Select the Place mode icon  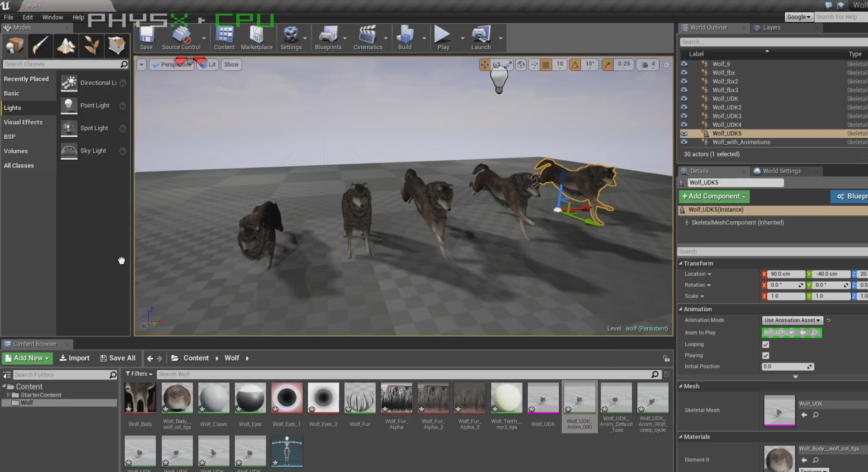click(x=15, y=46)
